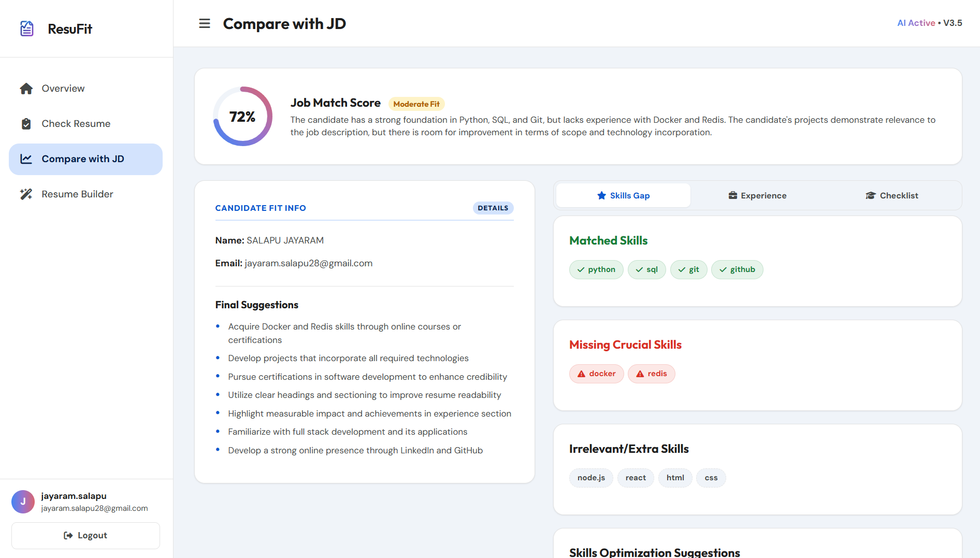980x558 pixels.
Task: Click suggestion about acquiring Docker and Redis skills
Action: (344, 333)
